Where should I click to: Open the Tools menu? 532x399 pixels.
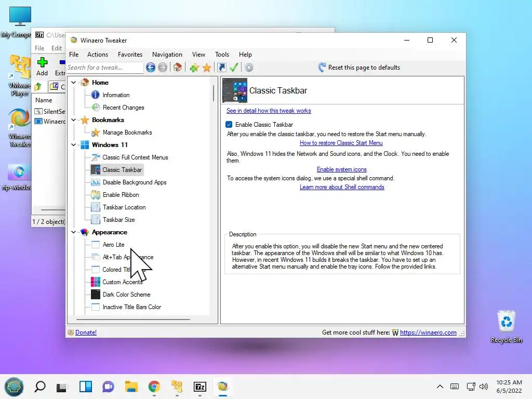(222, 54)
